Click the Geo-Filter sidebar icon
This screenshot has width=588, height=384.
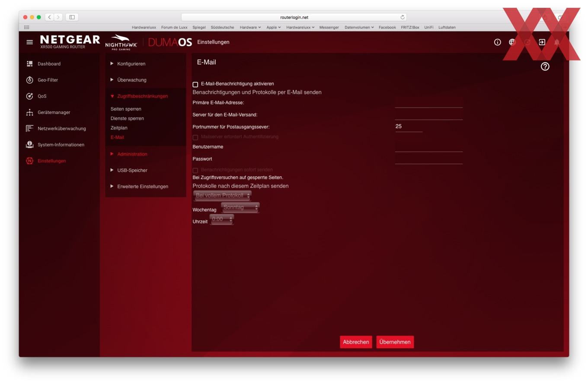(29, 80)
